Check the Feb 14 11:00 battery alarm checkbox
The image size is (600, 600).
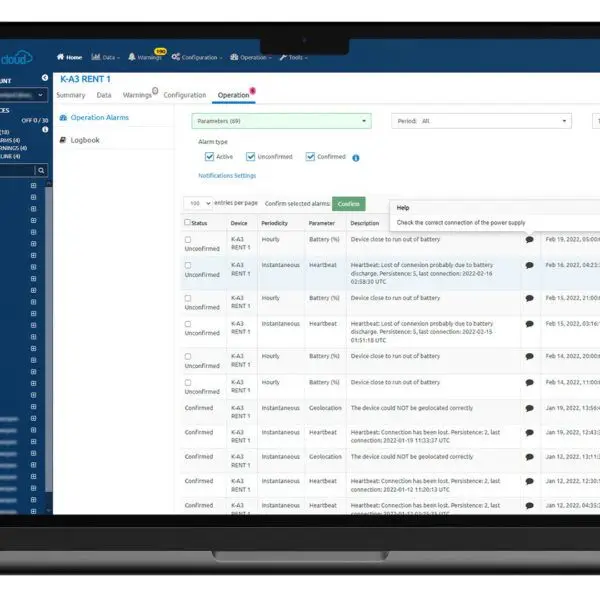click(x=188, y=383)
